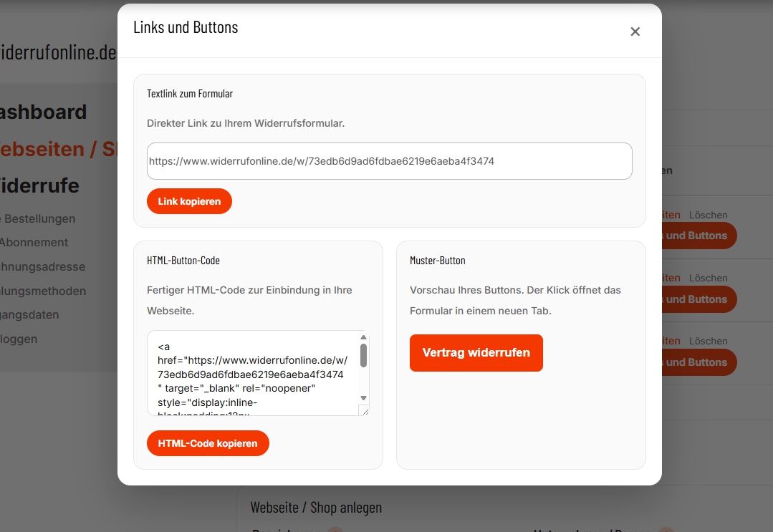Click the widerrufonline.de site logo
This screenshot has width=773, height=532.
[57, 52]
